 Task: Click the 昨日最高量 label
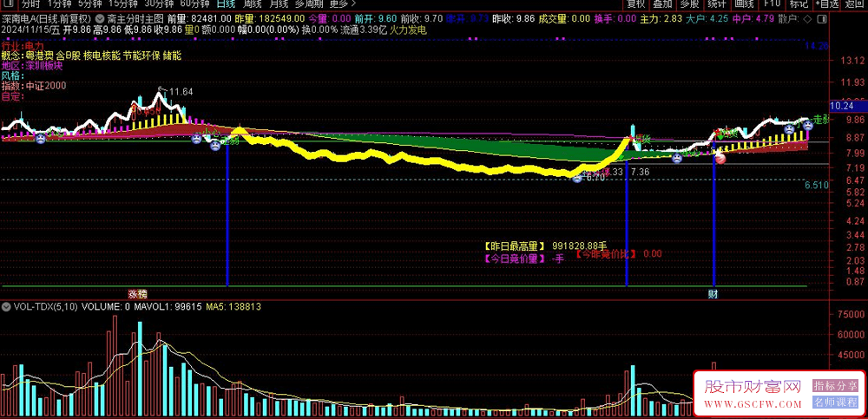coord(513,245)
